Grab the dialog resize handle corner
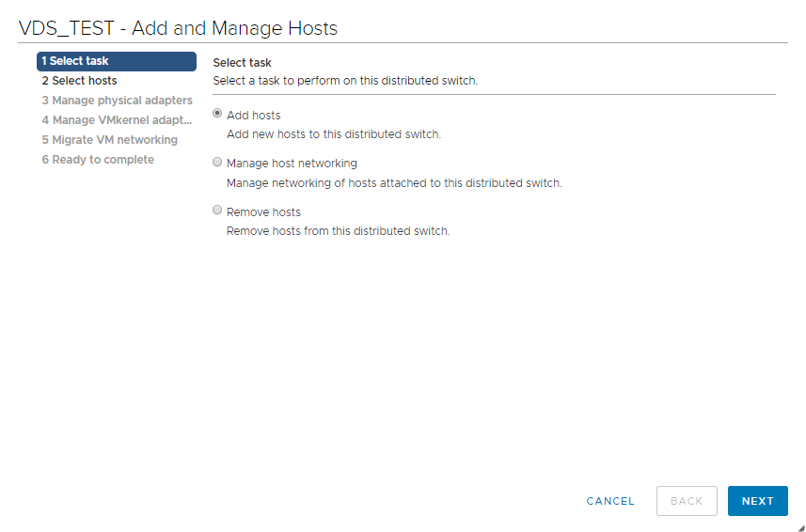The width and height of the screenshot is (806, 532). coord(800,526)
